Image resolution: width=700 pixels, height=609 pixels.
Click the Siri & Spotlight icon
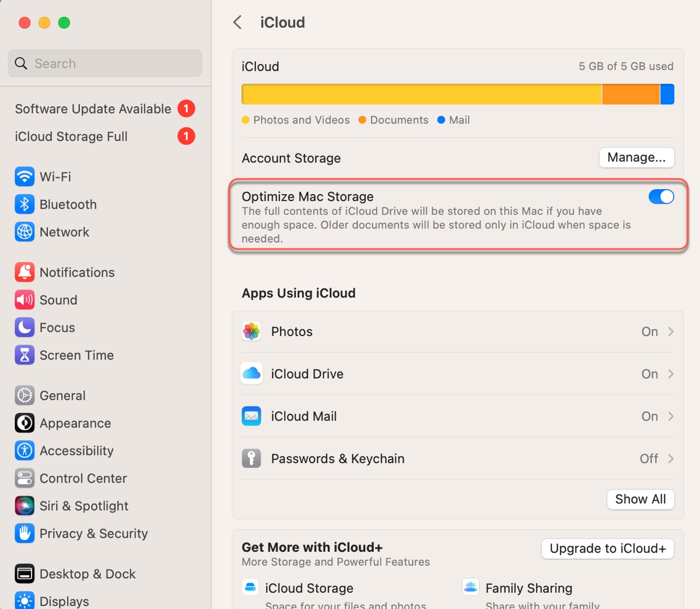point(24,506)
